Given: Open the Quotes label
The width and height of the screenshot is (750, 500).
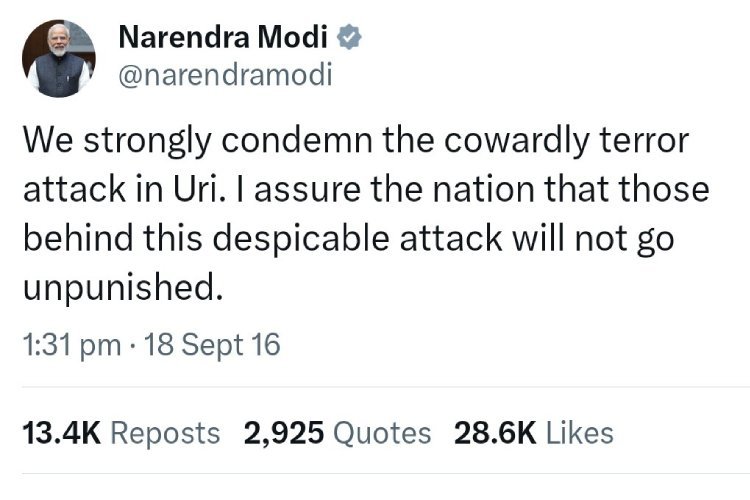Looking at the screenshot, I should (x=381, y=432).
